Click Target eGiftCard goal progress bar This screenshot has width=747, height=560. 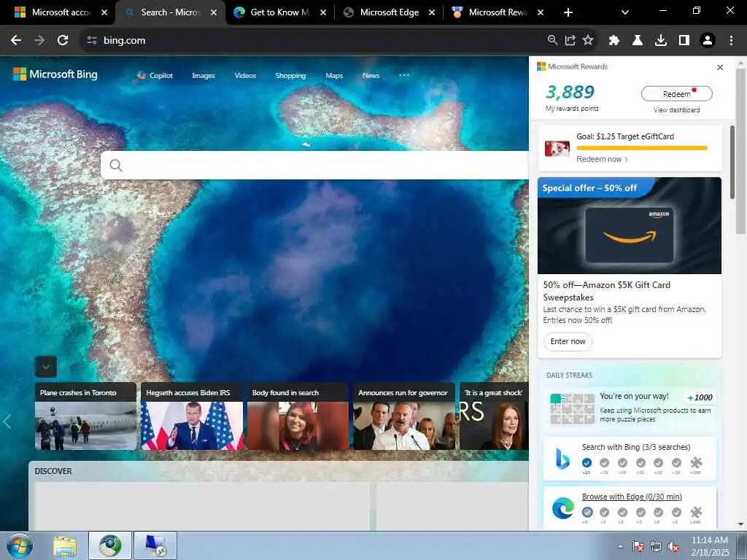(642, 148)
